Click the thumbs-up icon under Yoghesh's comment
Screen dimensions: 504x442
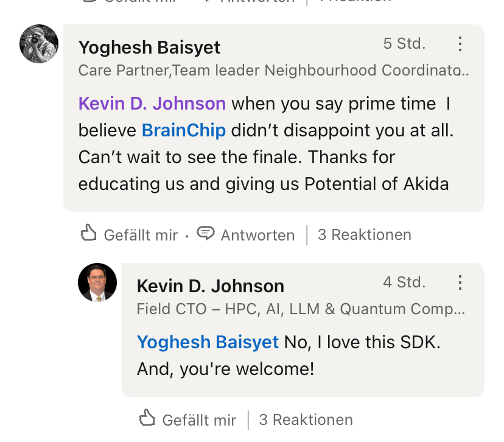click(89, 233)
